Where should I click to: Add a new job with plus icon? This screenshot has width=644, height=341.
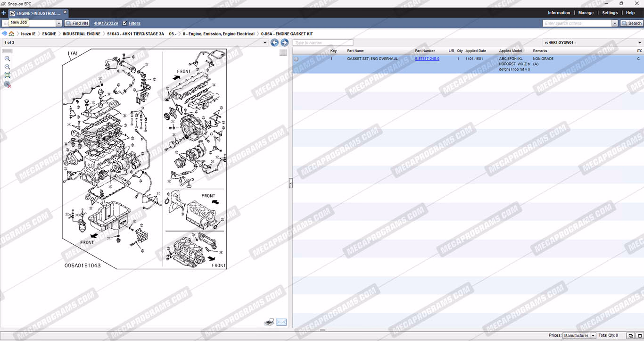click(x=4, y=13)
